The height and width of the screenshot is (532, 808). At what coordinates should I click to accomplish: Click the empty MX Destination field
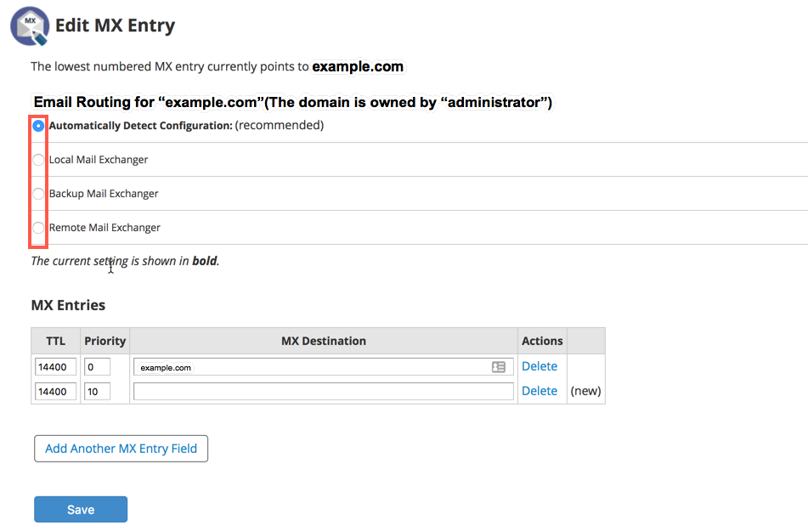[x=324, y=392]
